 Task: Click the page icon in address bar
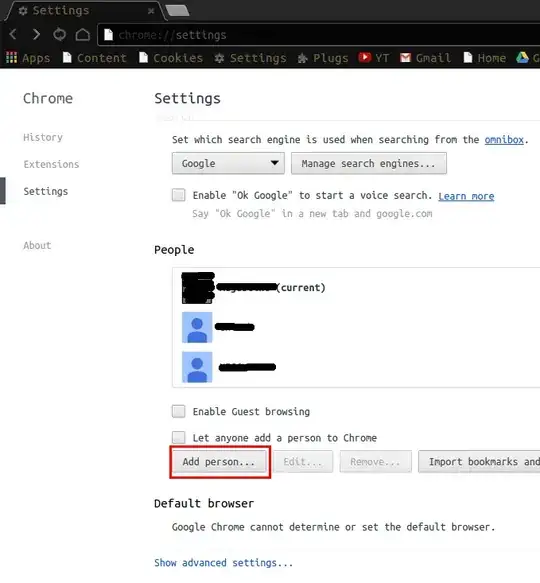tap(108, 35)
